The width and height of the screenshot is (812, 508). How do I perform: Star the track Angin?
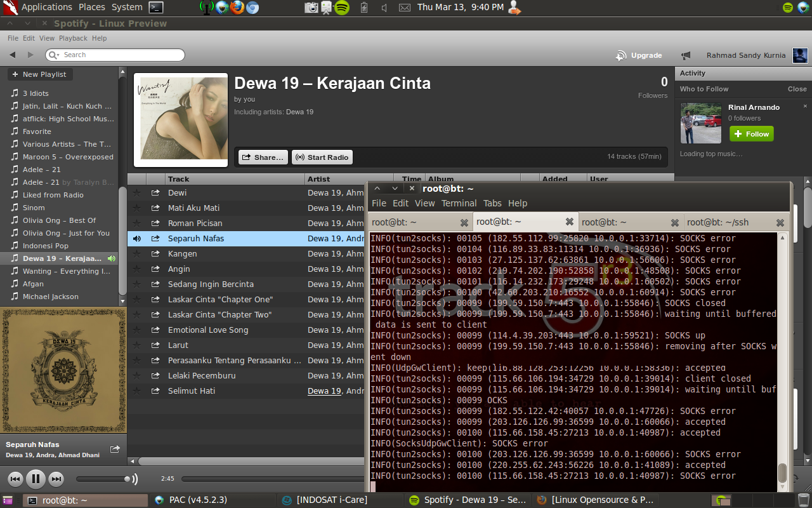tap(136, 269)
